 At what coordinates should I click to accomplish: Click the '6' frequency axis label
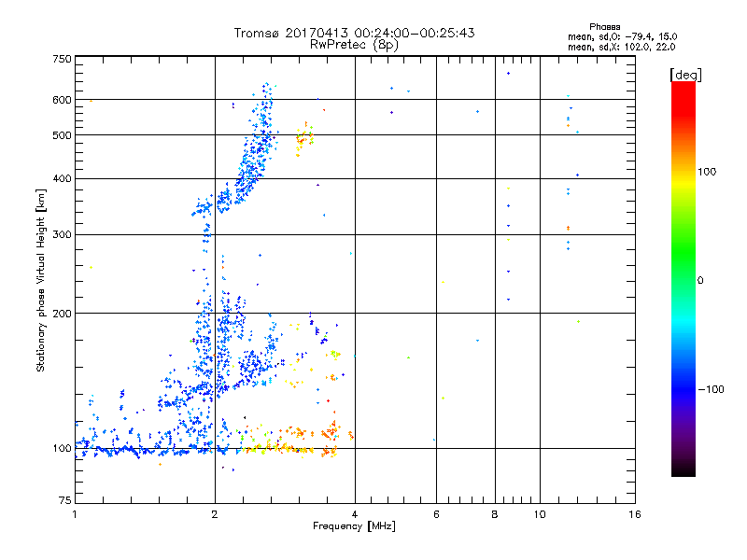pyautogui.click(x=436, y=514)
